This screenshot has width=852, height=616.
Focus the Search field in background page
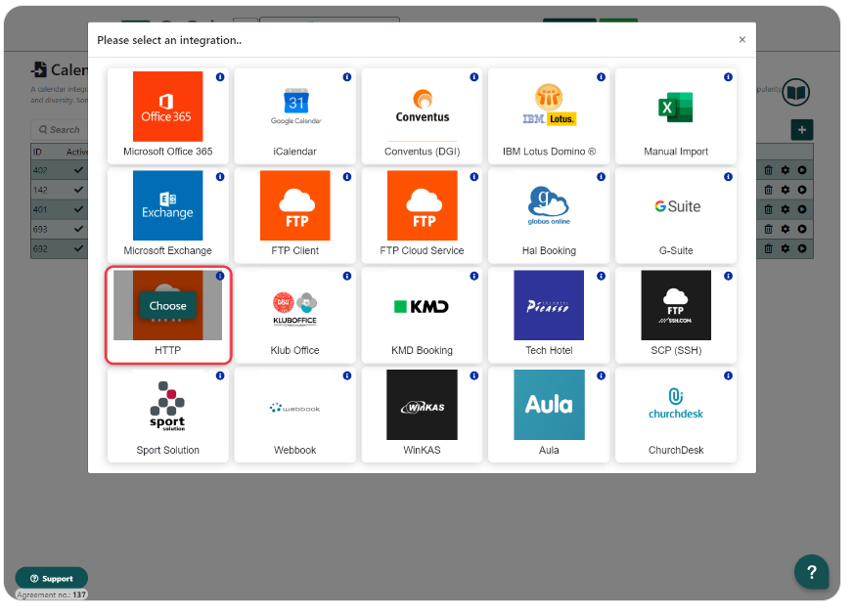coord(60,130)
